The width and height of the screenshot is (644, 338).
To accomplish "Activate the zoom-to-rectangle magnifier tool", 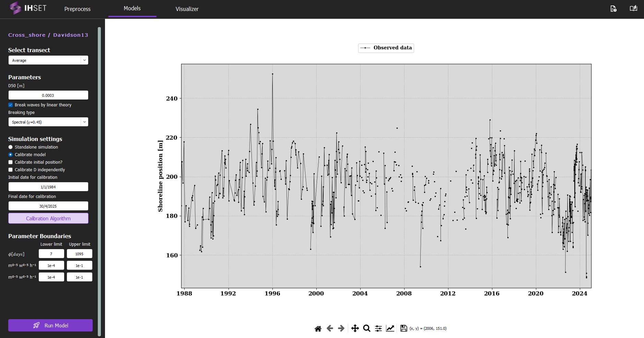I will pos(366,328).
